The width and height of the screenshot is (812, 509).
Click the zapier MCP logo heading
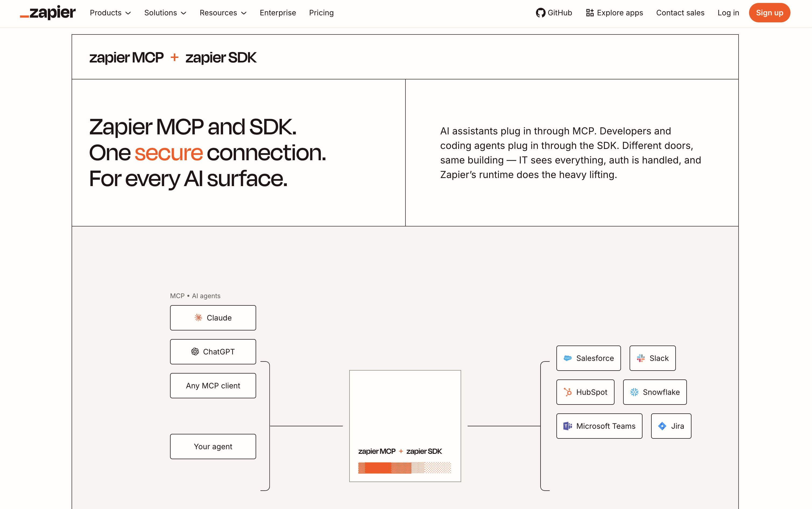(x=126, y=58)
